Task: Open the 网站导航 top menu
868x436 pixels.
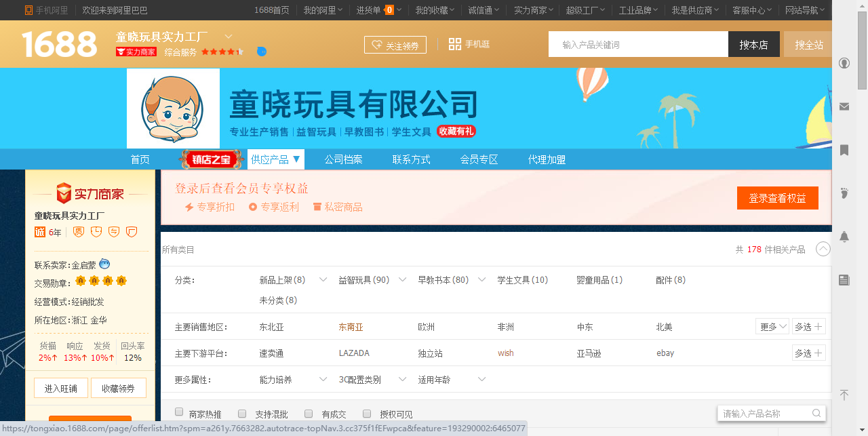Action: pyautogui.click(x=805, y=10)
